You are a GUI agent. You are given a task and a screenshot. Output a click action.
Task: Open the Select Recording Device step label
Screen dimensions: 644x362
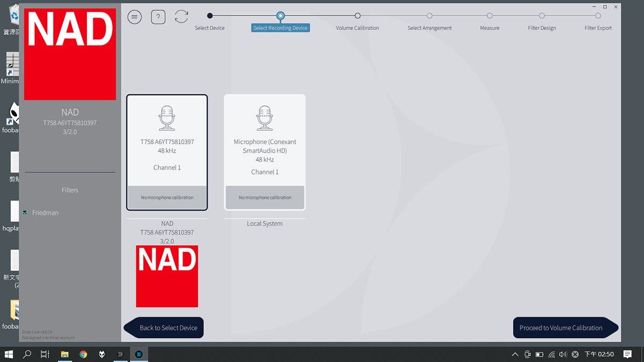point(281,28)
